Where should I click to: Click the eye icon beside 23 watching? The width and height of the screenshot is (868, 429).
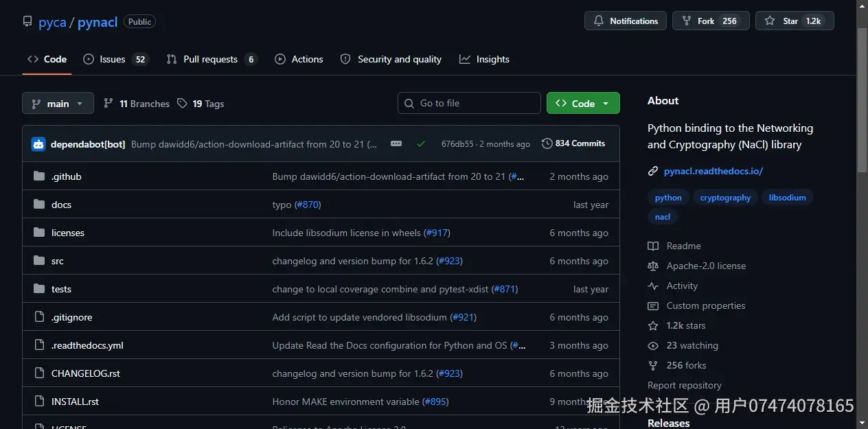click(653, 345)
